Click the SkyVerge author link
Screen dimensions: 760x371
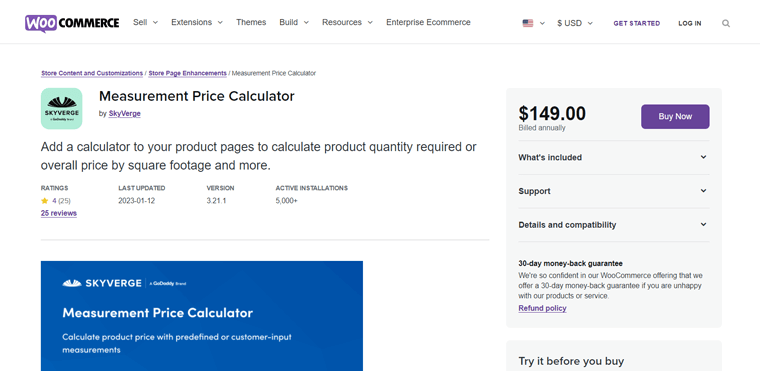(x=125, y=113)
